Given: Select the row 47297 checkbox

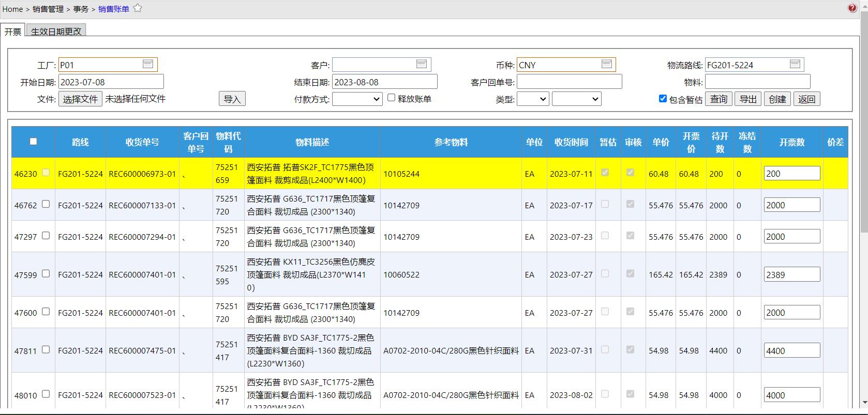Looking at the screenshot, I should (x=46, y=236).
